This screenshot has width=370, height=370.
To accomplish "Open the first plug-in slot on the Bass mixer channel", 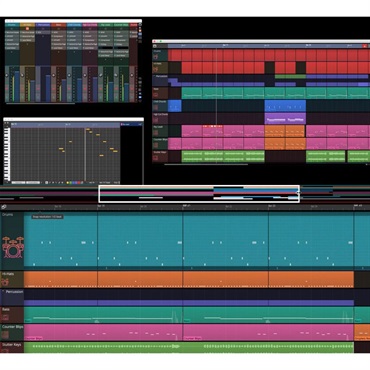I will pos(59,32).
